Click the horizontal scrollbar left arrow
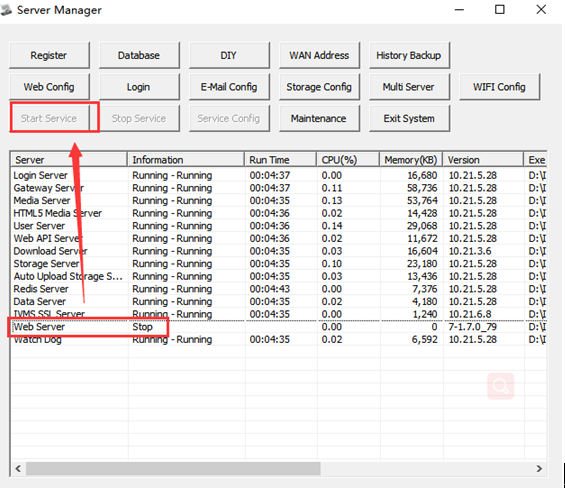565x488 pixels. tap(18, 469)
